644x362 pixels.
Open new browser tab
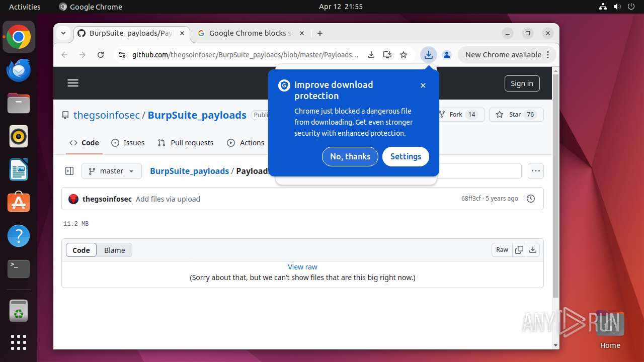320,33
